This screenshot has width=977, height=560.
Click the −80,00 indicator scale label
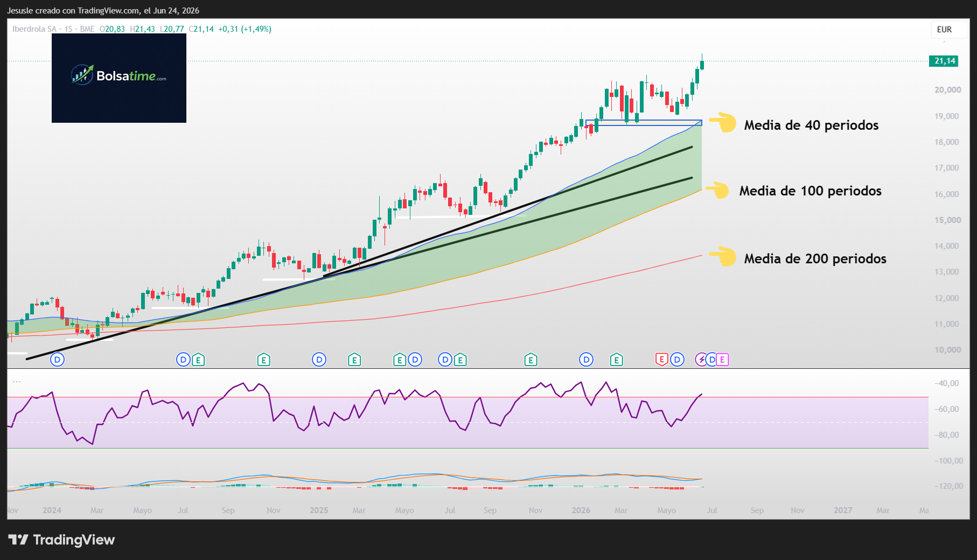tap(946, 435)
